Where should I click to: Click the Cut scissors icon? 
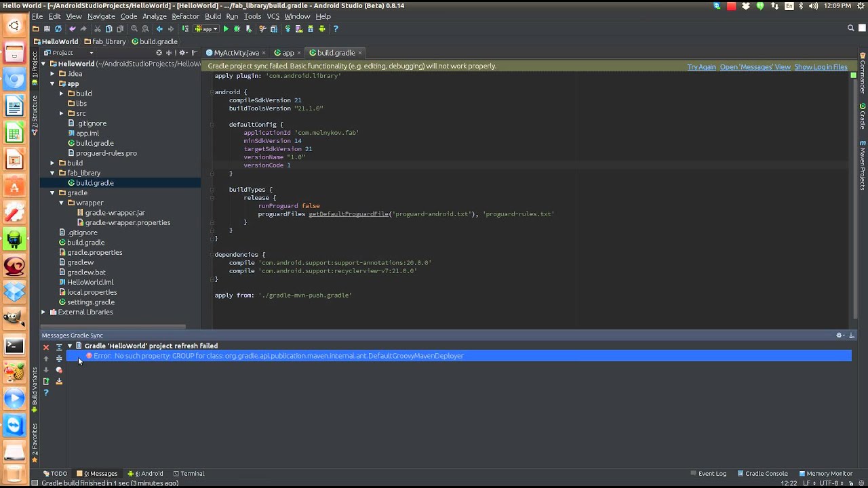[x=97, y=28]
